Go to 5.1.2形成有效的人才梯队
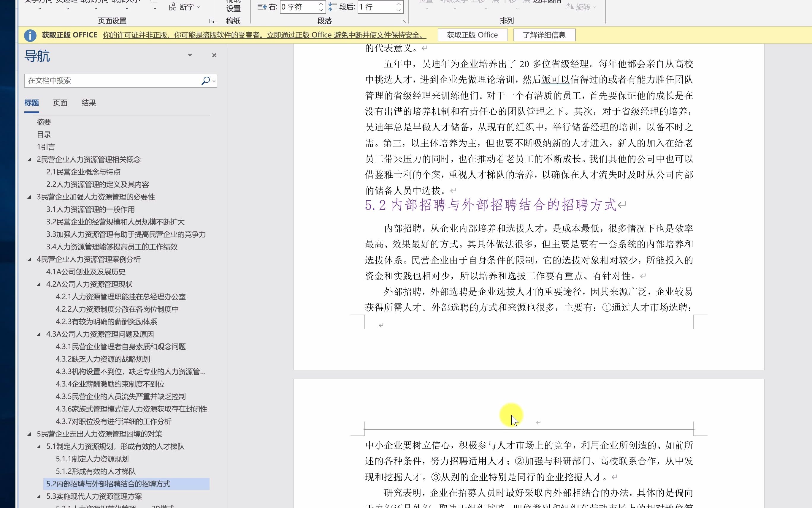812x508 pixels. click(96, 471)
